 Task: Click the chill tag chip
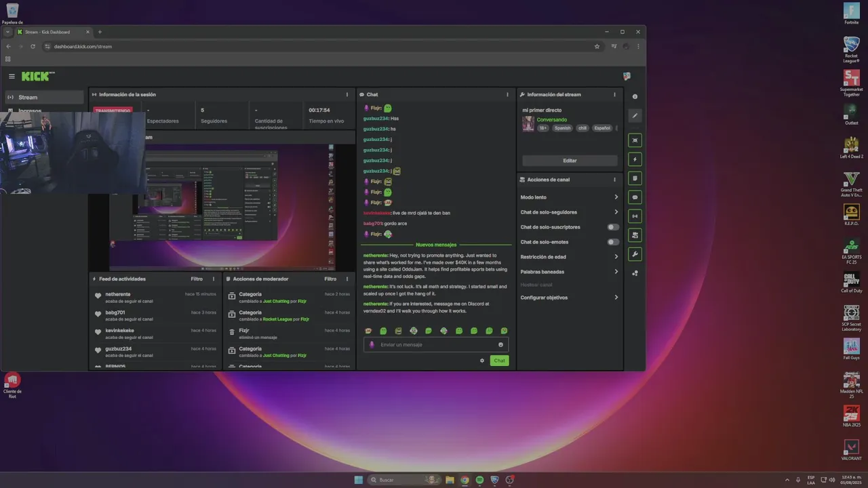pyautogui.click(x=583, y=128)
